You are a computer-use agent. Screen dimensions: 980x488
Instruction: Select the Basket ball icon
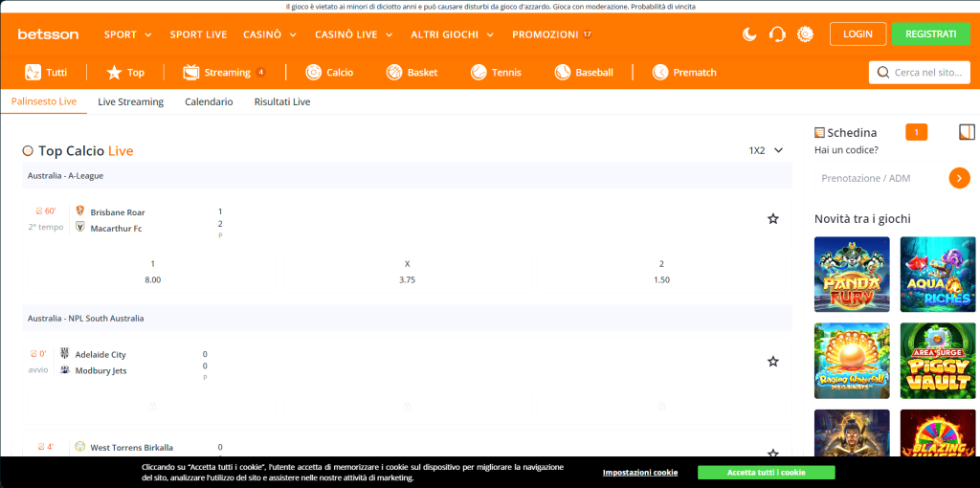click(x=394, y=73)
